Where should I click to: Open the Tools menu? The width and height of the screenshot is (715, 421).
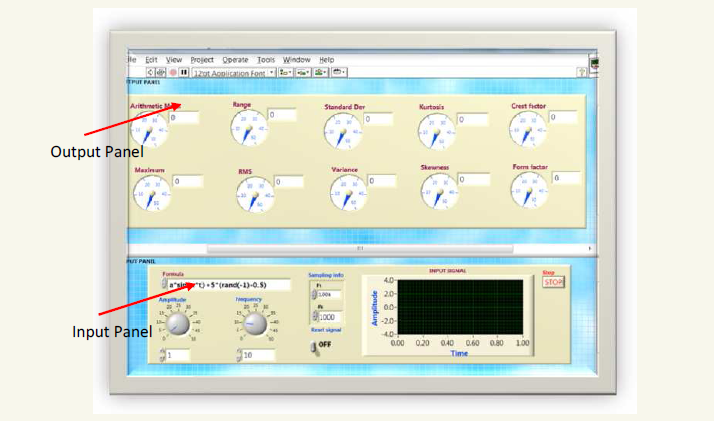266,60
